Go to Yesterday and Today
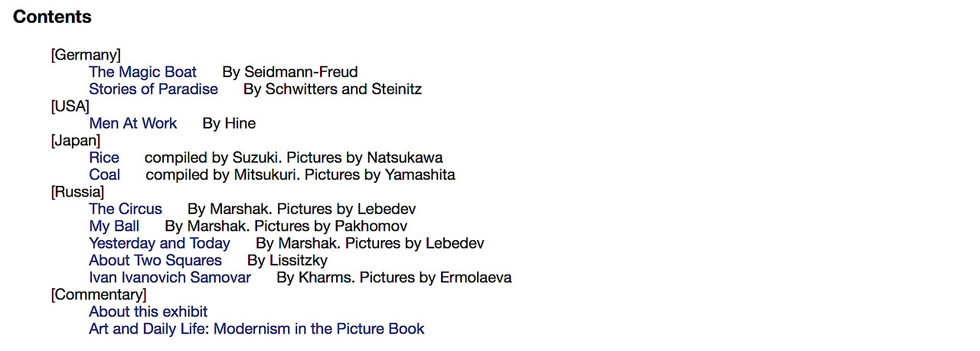This screenshot has height=351, width=980. (159, 244)
